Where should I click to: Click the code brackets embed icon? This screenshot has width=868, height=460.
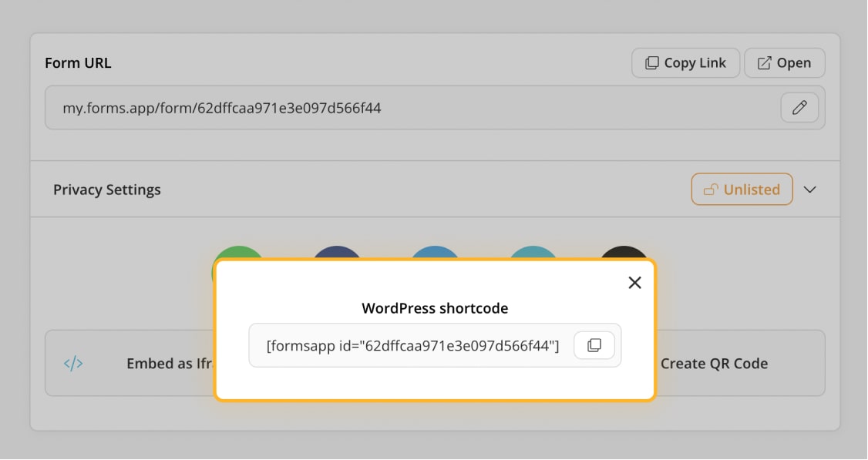coord(73,364)
